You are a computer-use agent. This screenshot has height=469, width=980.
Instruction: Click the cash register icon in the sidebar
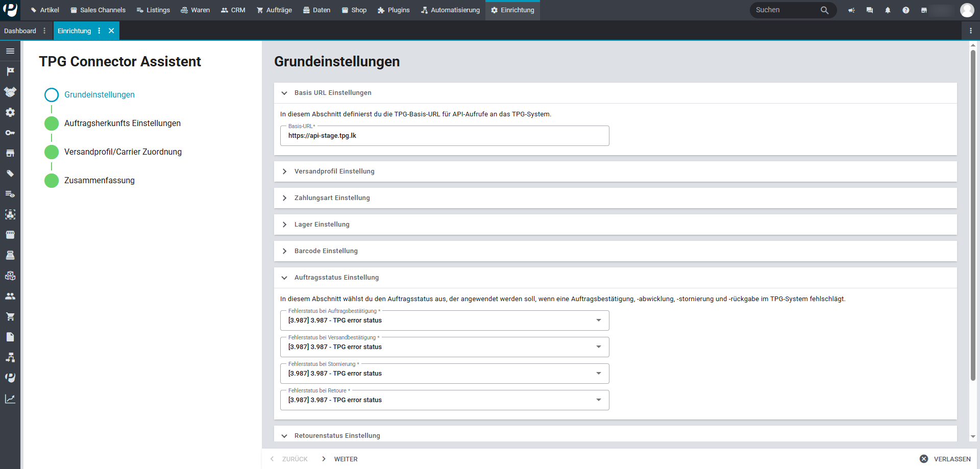10,255
